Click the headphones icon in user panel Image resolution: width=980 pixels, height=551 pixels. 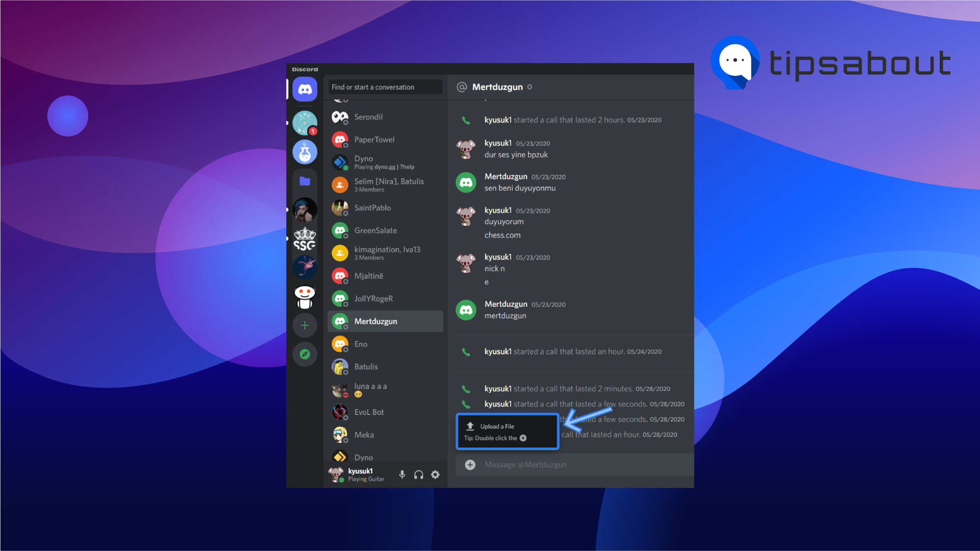[x=419, y=475]
